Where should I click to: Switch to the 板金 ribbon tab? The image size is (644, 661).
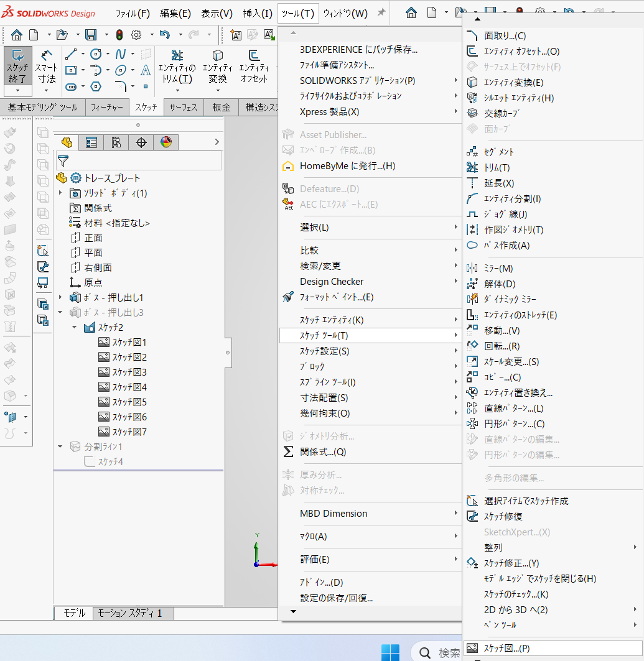(x=221, y=108)
